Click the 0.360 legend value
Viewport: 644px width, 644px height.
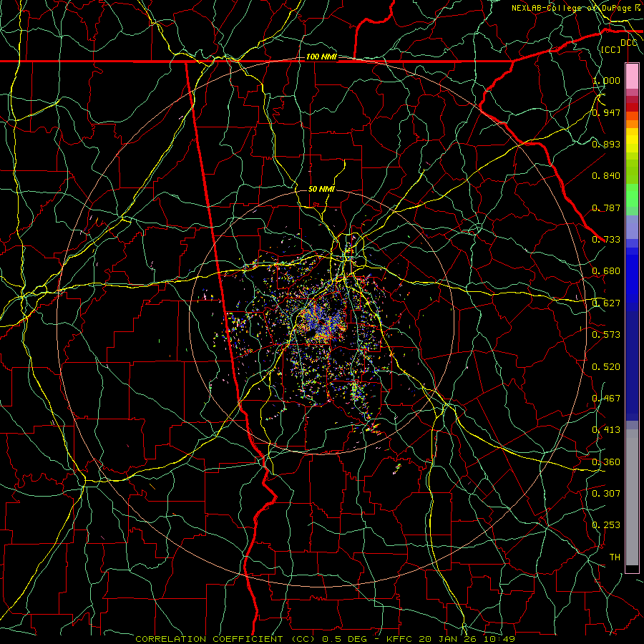click(x=606, y=462)
